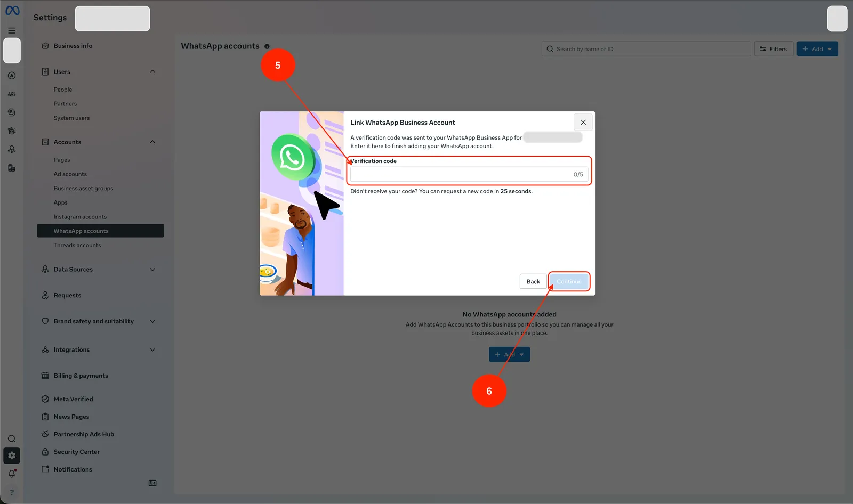853x504 pixels.
Task: Click the briefcase icon for Business info
Action: [x=45, y=46]
